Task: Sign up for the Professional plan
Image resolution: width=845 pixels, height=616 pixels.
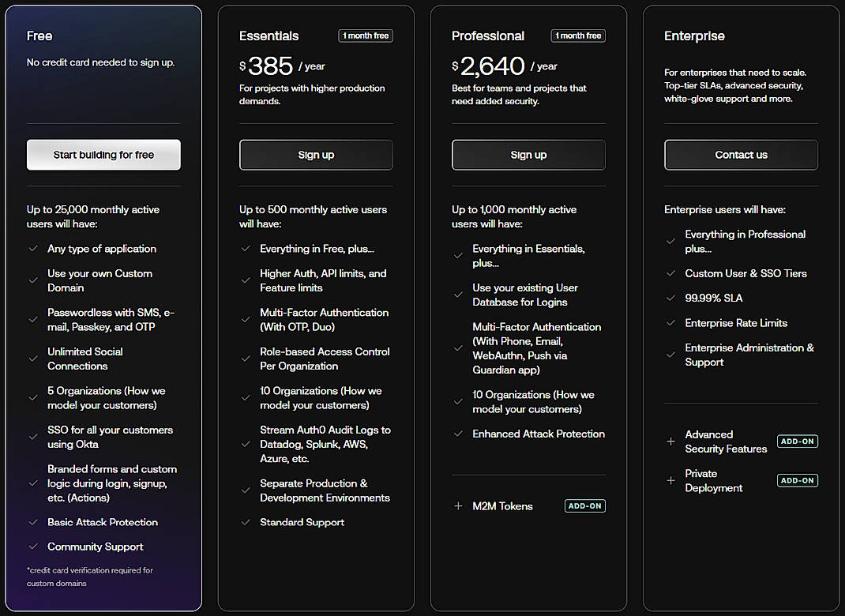Action: [x=528, y=155]
